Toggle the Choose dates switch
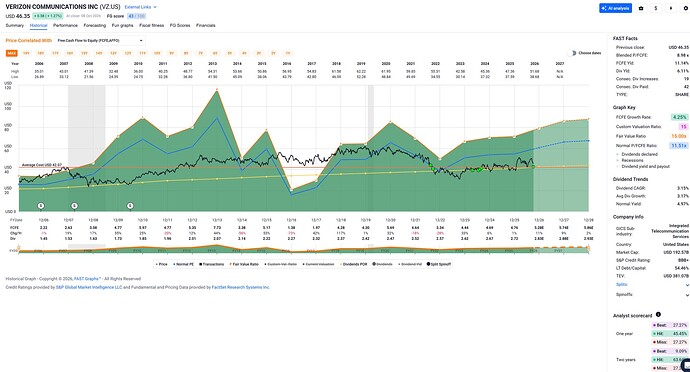The image size is (690, 372). [572, 53]
